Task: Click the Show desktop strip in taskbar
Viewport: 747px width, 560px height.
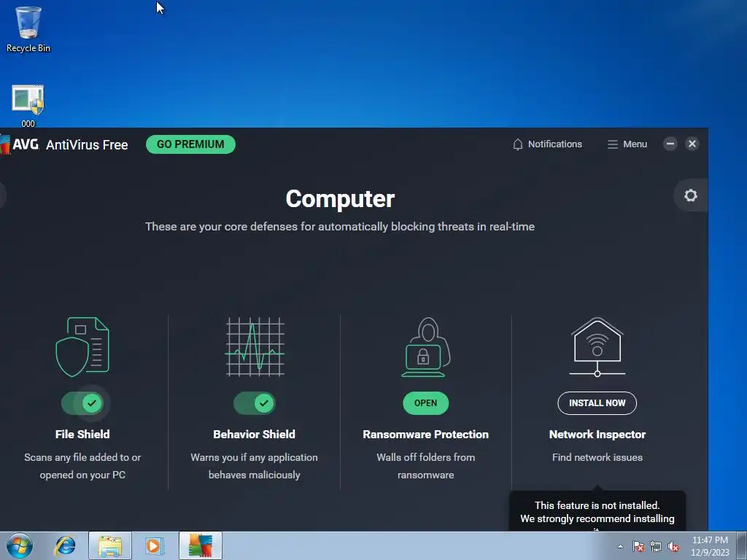Action: (742, 545)
